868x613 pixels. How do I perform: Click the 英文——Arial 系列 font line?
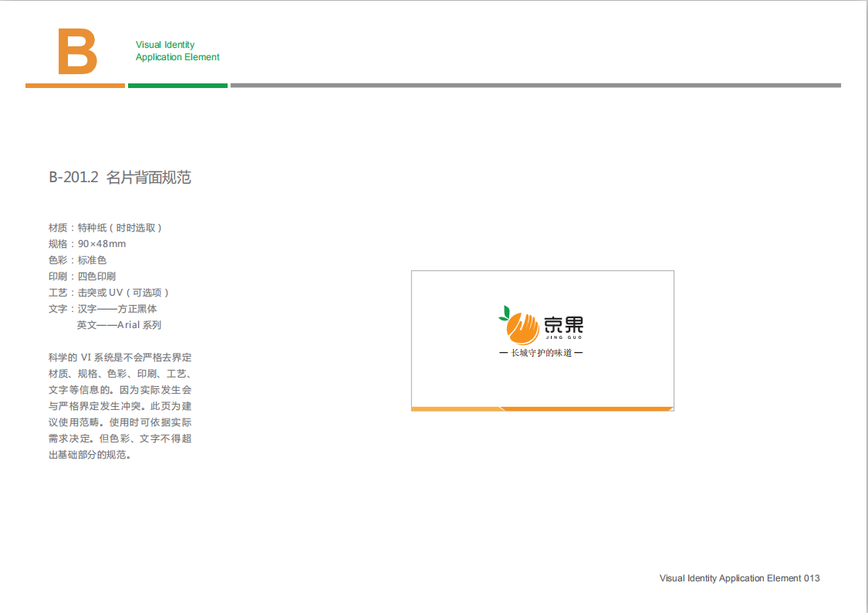pyautogui.click(x=119, y=325)
